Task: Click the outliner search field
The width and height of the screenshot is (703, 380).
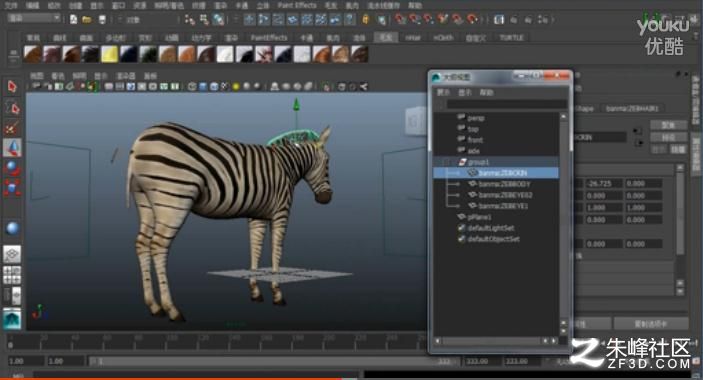Action: click(x=507, y=104)
